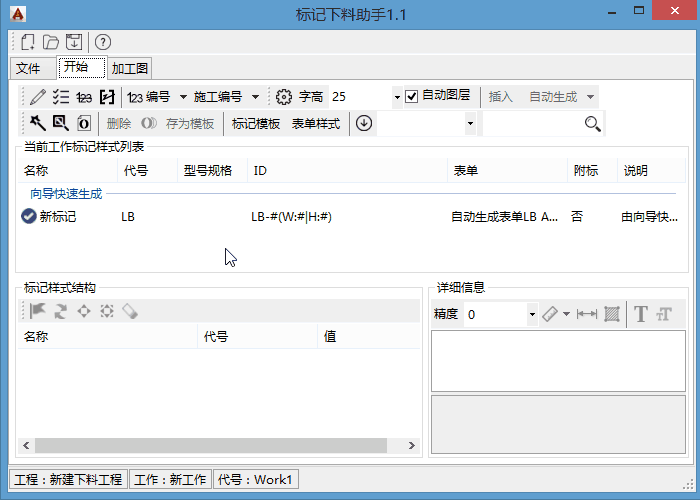Open the 编号 dropdown arrow

point(183,97)
